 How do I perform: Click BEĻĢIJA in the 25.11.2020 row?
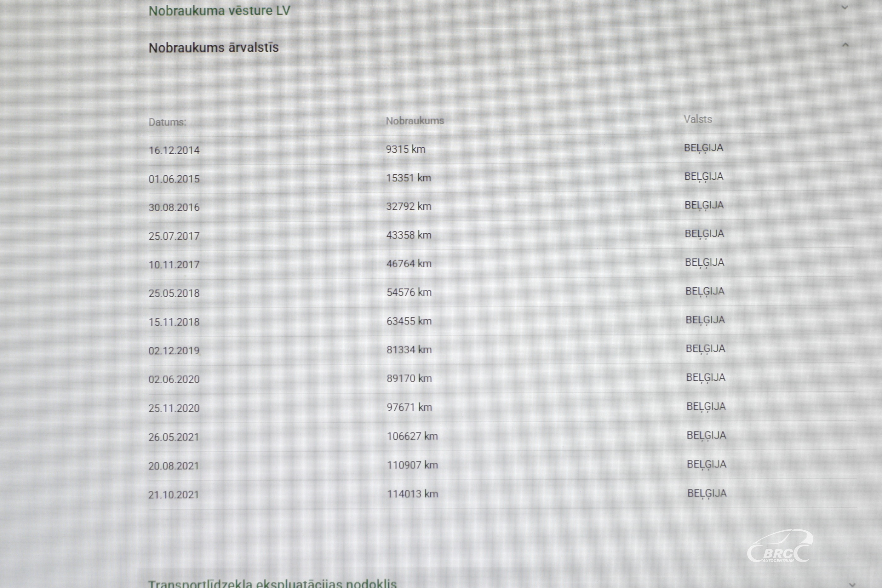coord(706,407)
